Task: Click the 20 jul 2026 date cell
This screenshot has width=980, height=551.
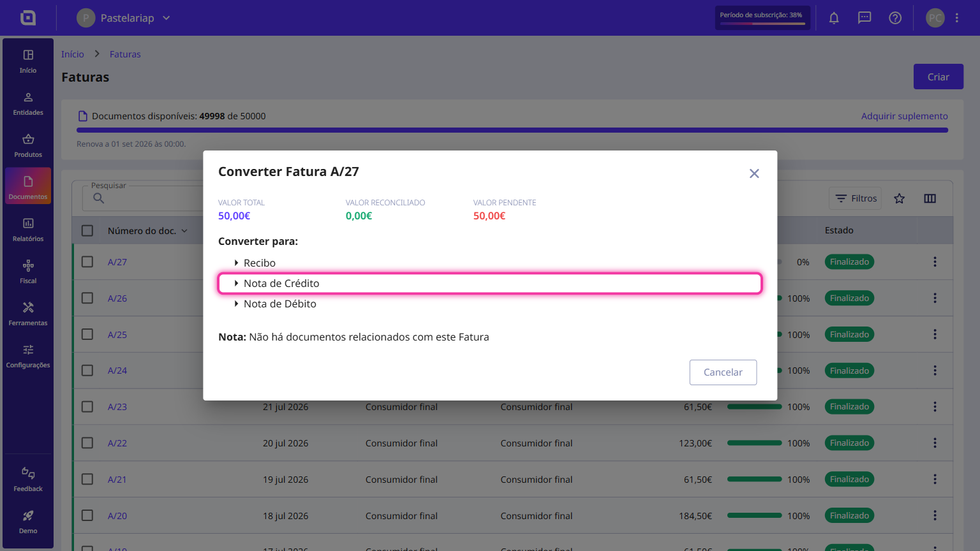Action: pos(285,443)
